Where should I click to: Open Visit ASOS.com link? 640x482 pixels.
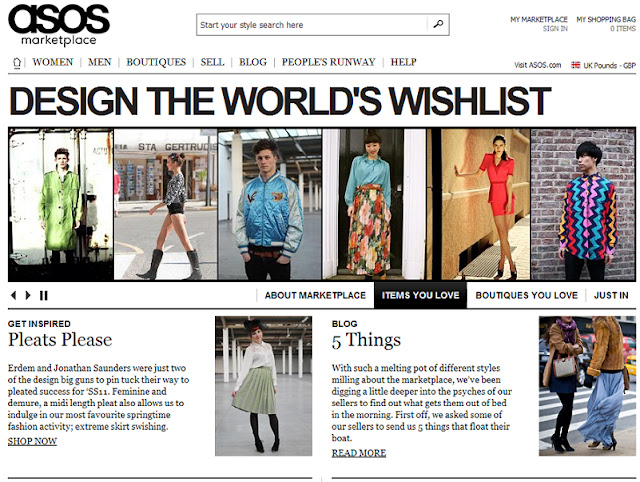click(538, 65)
